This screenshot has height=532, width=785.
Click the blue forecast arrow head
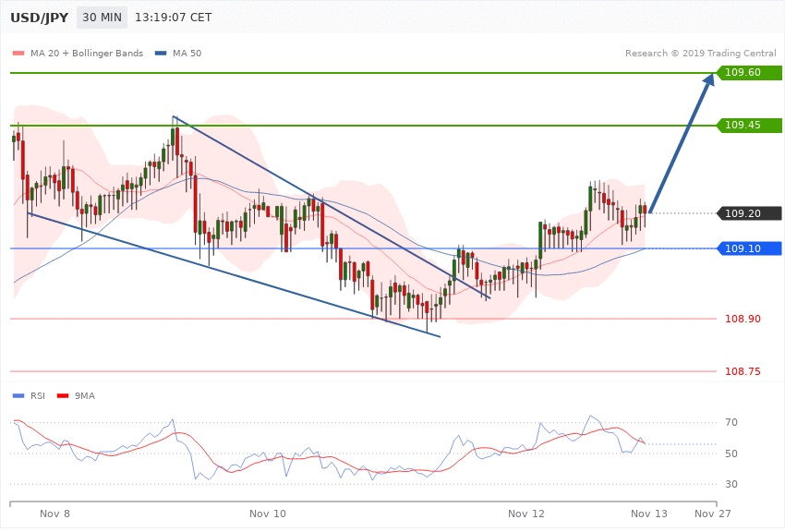pos(707,83)
